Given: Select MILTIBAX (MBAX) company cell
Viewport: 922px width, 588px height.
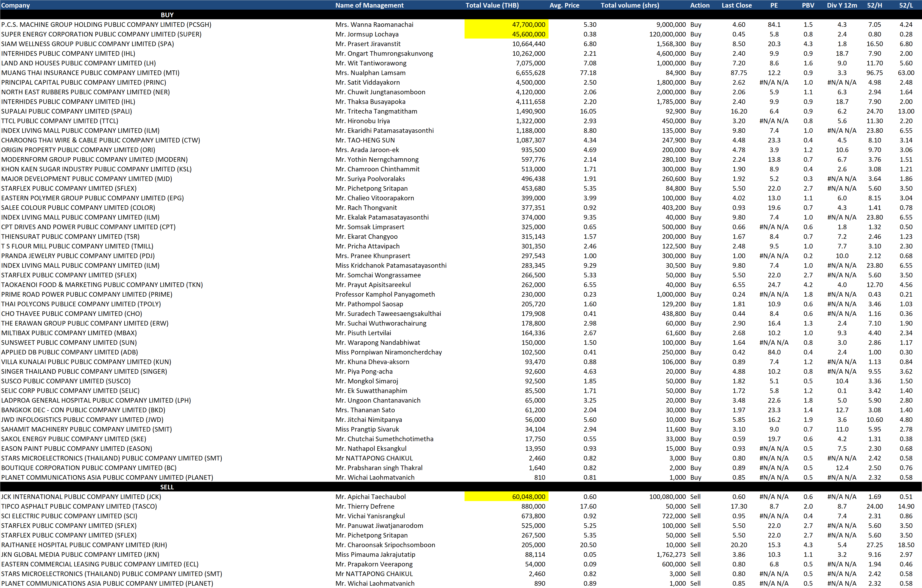Looking at the screenshot, I should pos(69,333).
